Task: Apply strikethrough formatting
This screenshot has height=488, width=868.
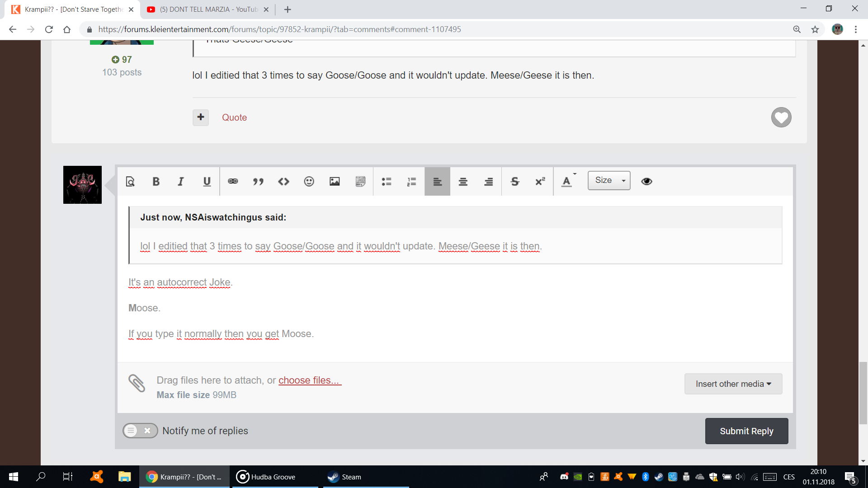Action: [x=514, y=181]
